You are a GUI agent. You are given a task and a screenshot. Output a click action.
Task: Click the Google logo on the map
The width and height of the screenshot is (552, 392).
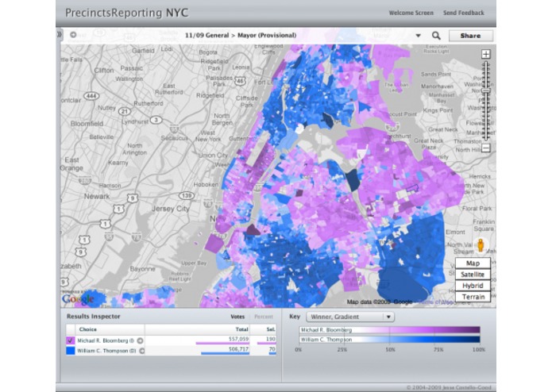78,299
